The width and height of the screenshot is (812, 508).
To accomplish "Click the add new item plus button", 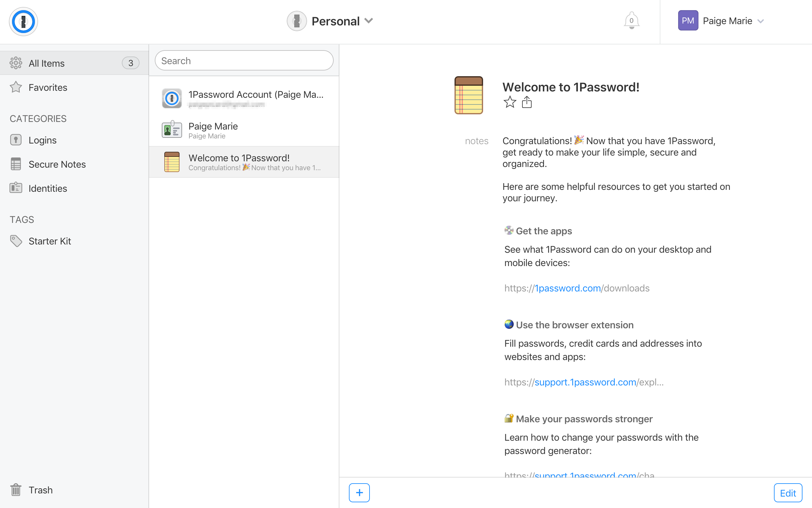I will [x=359, y=492].
